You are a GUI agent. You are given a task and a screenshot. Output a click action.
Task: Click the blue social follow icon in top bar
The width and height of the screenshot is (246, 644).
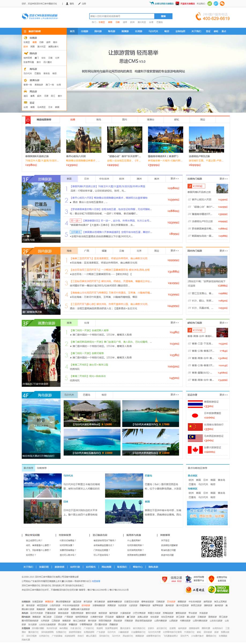pyautogui.click(x=216, y=3)
